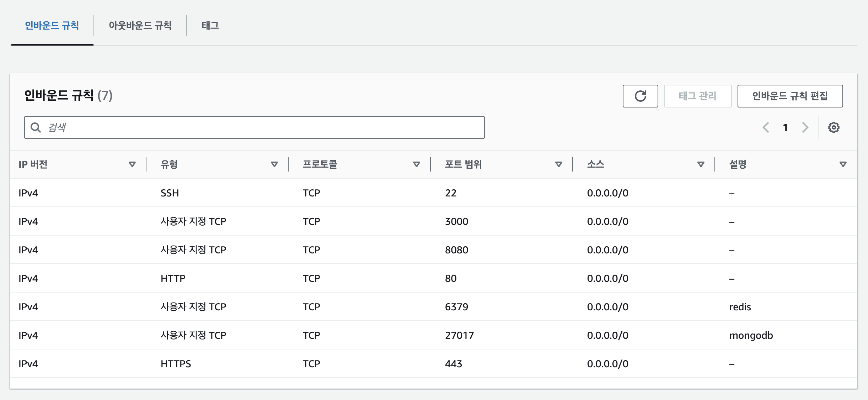Click the refresh inbound rules icon

click(x=640, y=96)
